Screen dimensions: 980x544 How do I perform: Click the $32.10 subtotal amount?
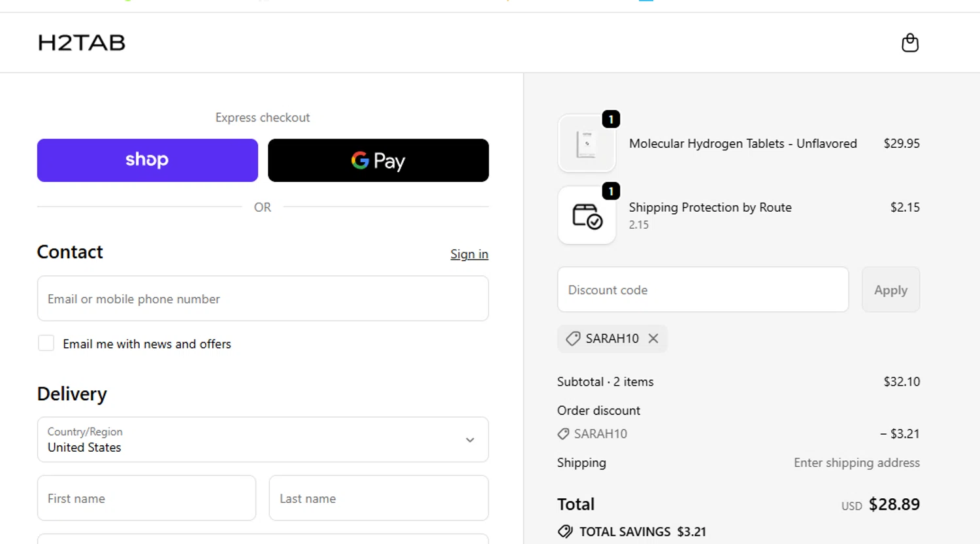point(902,382)
